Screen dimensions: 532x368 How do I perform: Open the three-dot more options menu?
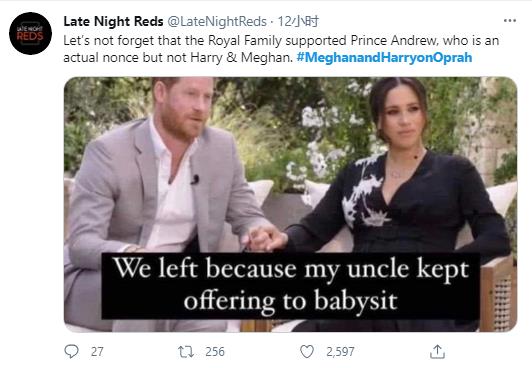click(x=510, y=21)
